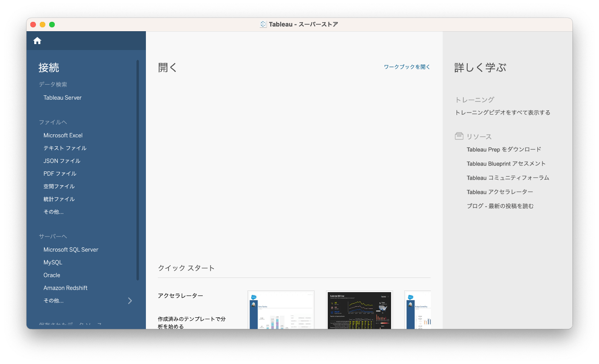Connect to Oracle database
Image resolution: width=599 pixels, height=364 pixels.
point(52,275)
